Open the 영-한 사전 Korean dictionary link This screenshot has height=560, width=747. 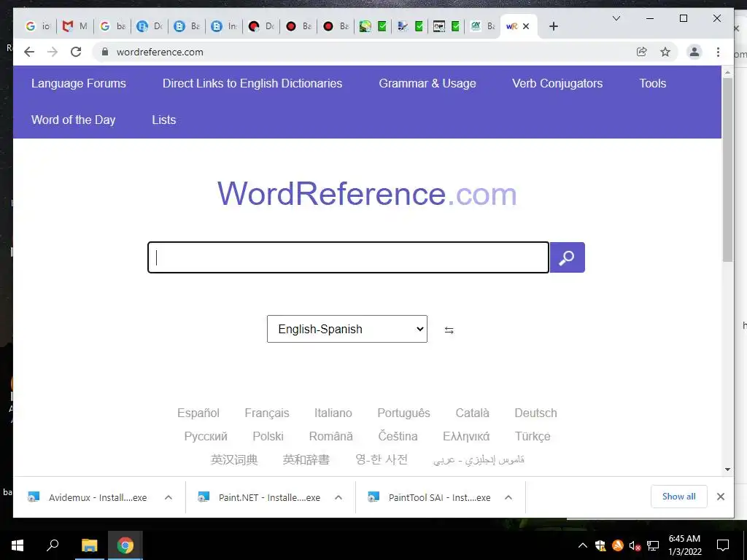click(382, 459)
